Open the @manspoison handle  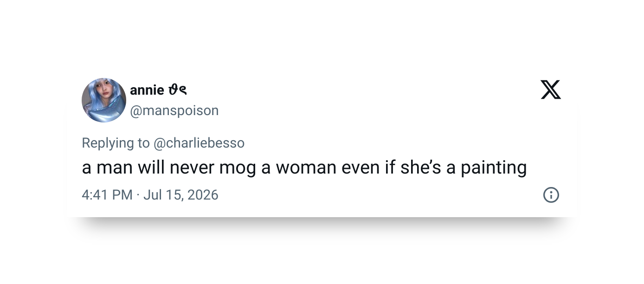[174, 110]
